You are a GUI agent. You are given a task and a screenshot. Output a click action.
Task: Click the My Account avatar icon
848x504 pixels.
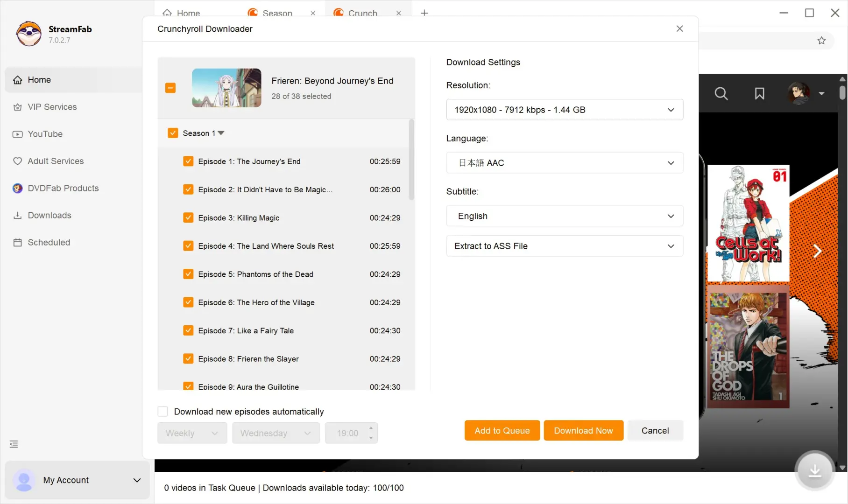coord(24,480)
